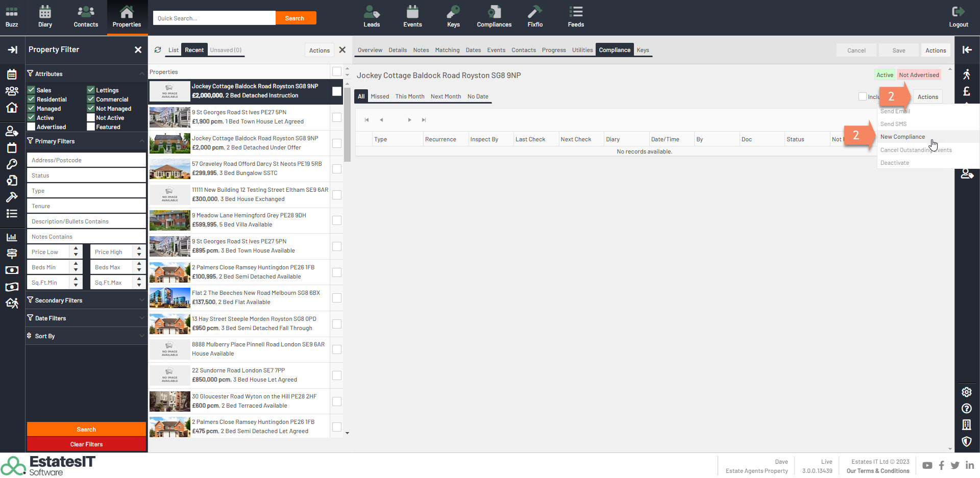This screenshot has width=980, height=478.
Task: Open the Diary from the top navigation
Action: click(x=45, y=17)
